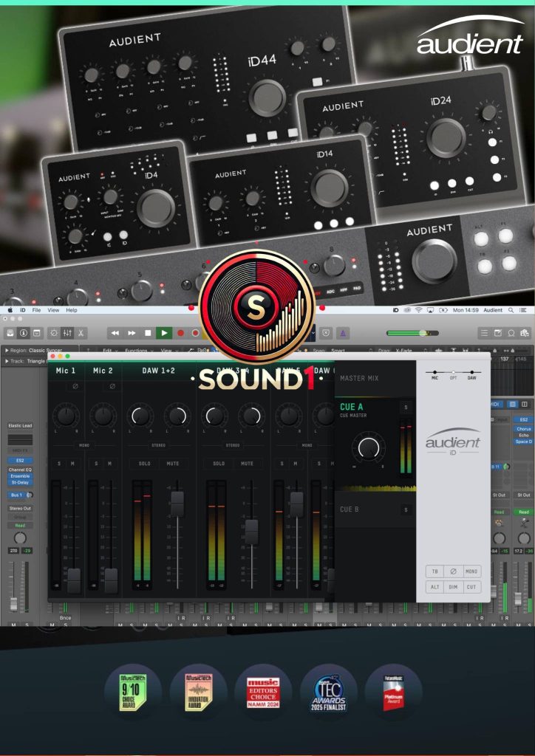Toggle the Logic Mixer button in control bar
This screenshot has height=756, width=535.
(67, 333)
